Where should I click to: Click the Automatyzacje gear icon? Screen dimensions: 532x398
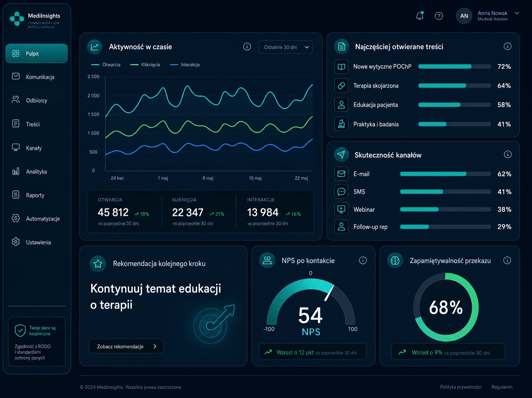click(16, 218)
